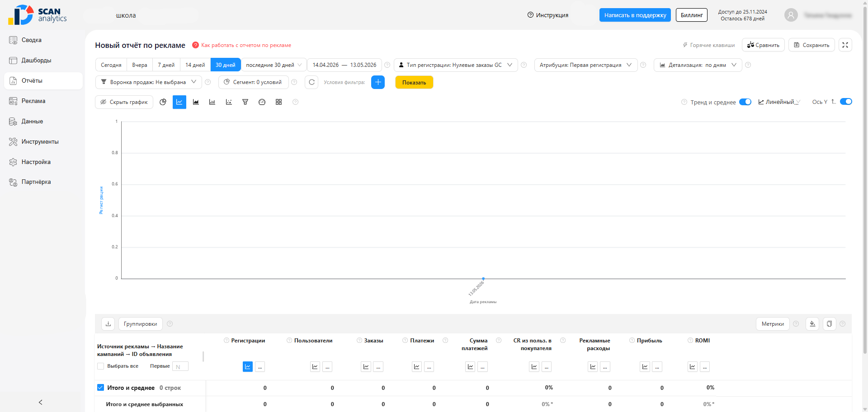Show Рекламные расходы on chart
This screenshot has height=412, width=868.
coord(593,367)
